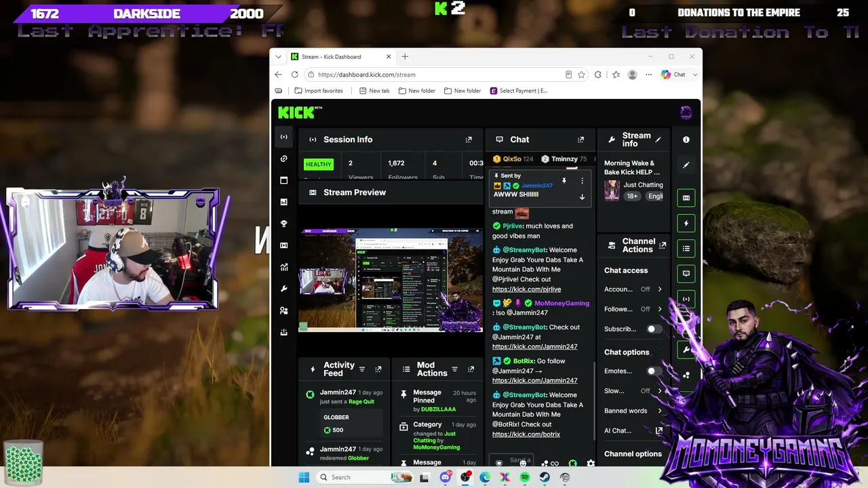
Task: Refresh the browser page
Action: (294, 75)
